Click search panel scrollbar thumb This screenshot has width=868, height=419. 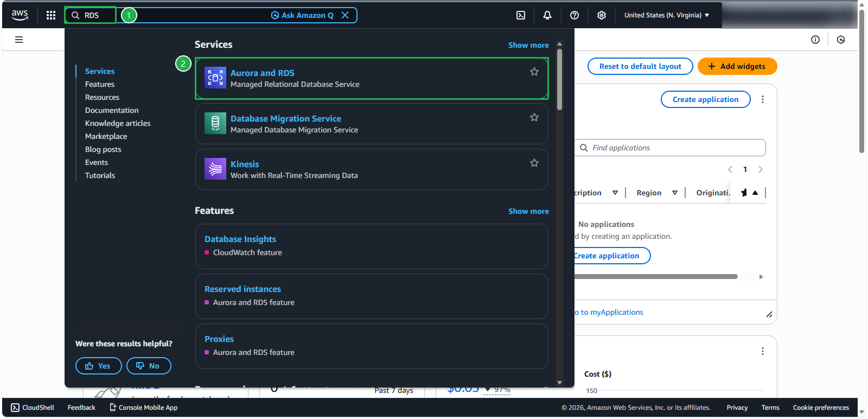pos(559,79)
